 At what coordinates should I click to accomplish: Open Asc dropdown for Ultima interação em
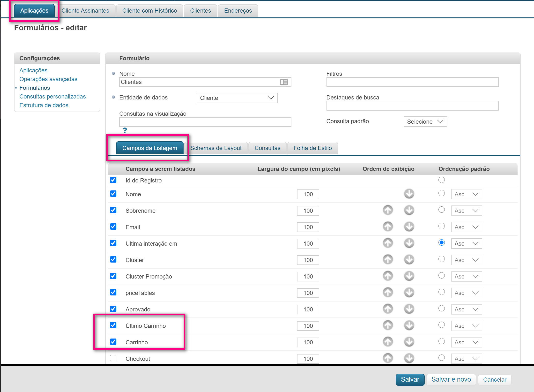[466, 244]
